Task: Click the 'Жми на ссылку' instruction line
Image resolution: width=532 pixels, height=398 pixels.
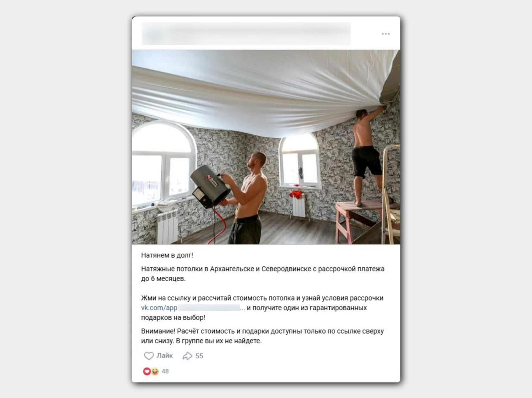Action: tap(262, 298)
